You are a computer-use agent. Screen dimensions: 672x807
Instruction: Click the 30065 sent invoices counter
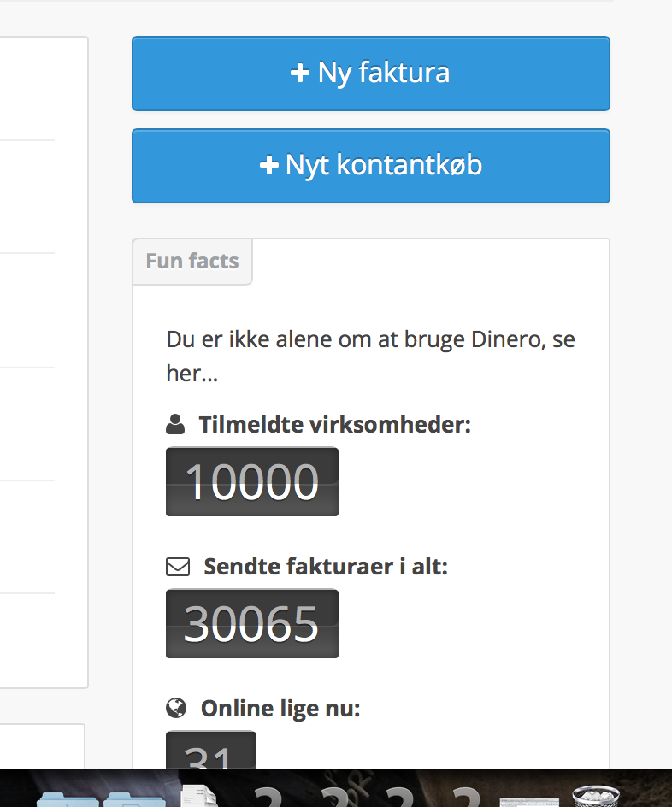(252, 623)
